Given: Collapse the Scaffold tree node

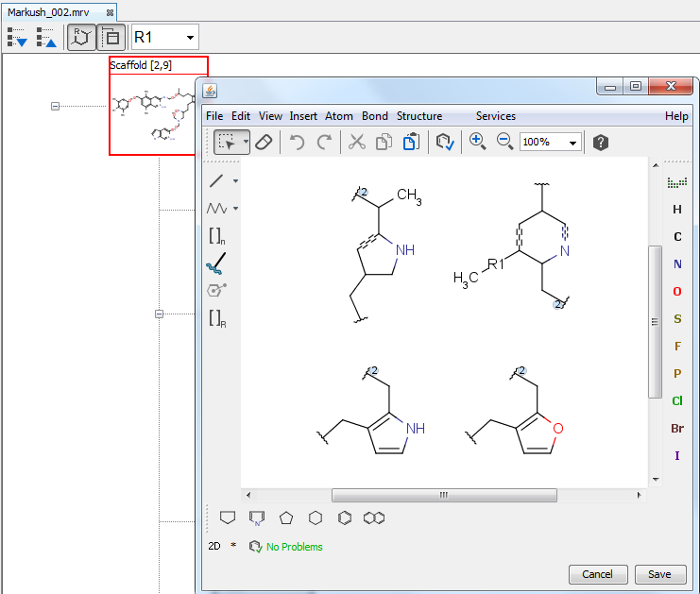Looking at the screenshot, I should (55, 107).
